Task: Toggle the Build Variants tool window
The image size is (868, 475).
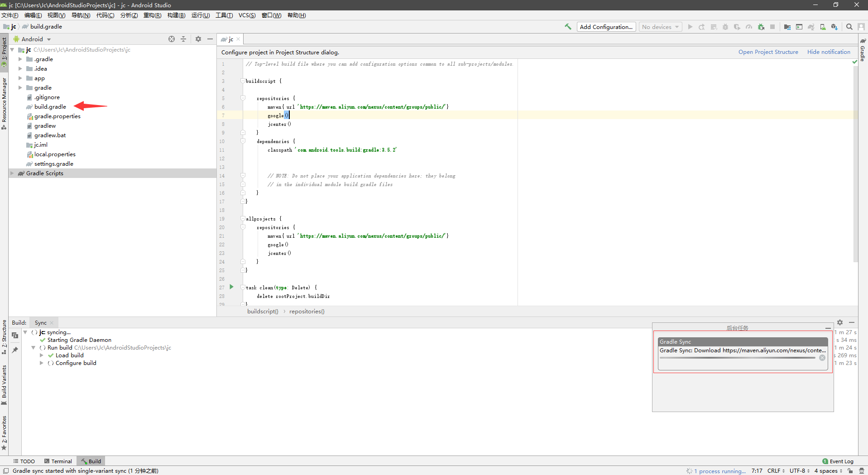Action: 4,385
